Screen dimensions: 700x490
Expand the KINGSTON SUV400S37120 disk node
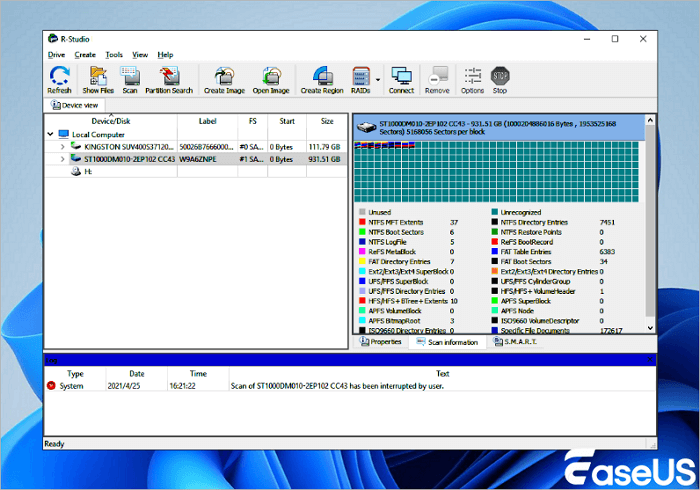coord(62,146)
